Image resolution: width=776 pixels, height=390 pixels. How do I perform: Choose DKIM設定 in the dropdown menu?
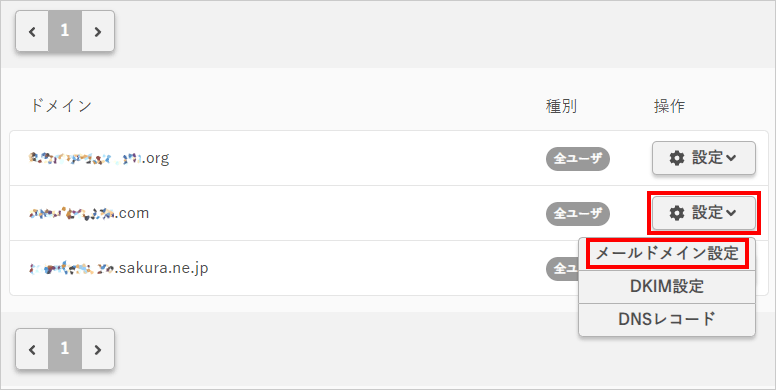click(667, 287)
